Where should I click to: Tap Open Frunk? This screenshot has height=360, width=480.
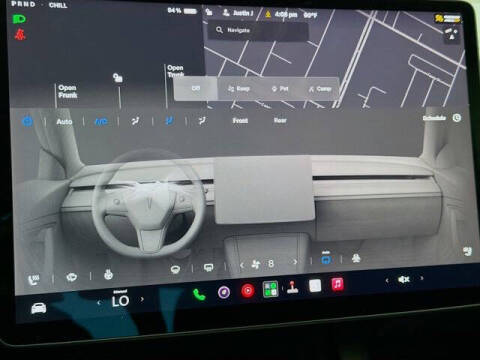68,91
